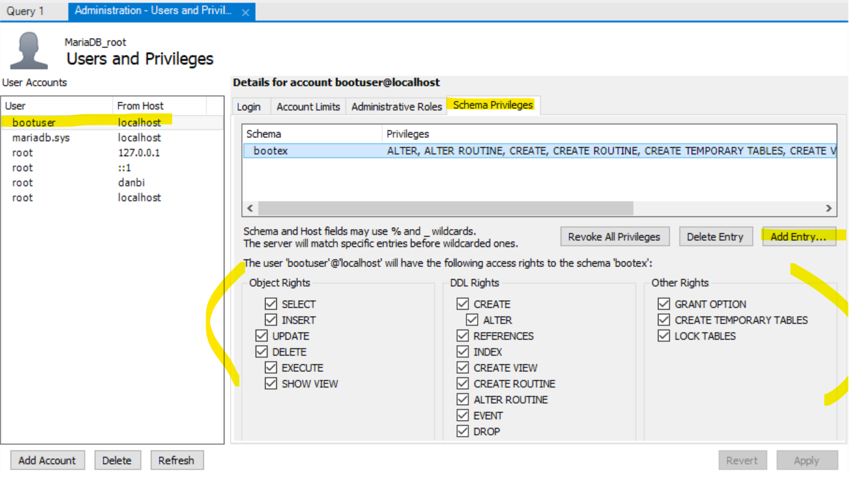
Task: Disable the EXECUTE privilege
Action: 271,368
